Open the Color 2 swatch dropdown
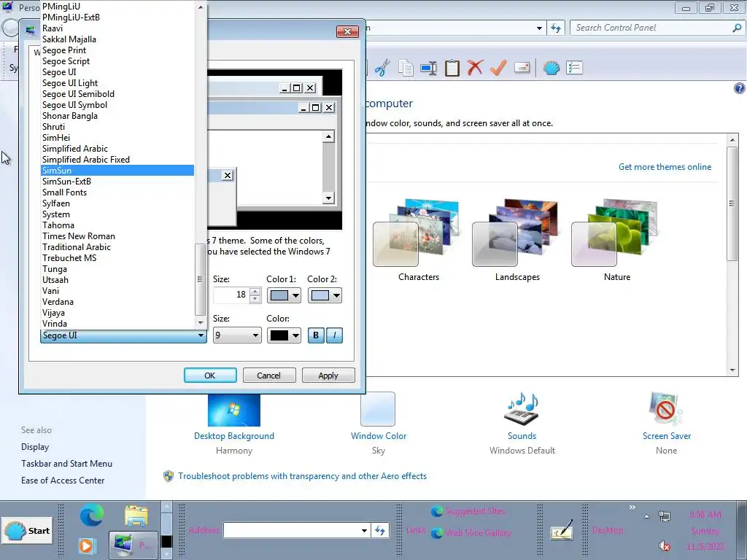This screenshot has width=747, height=560. [x=325, y=295]
